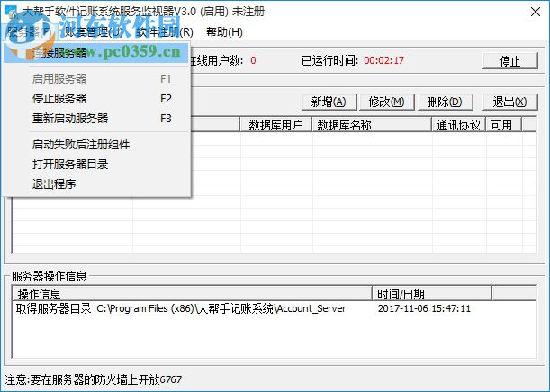Open the 服务器(F) menu

click(x=29, y=32)
